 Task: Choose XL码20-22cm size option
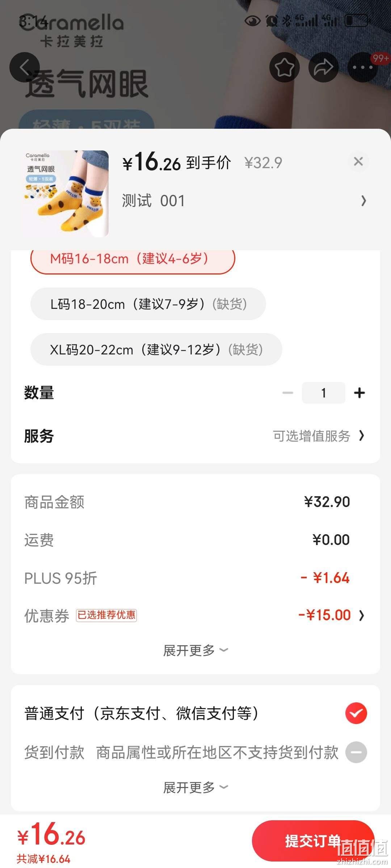(156, 349)
